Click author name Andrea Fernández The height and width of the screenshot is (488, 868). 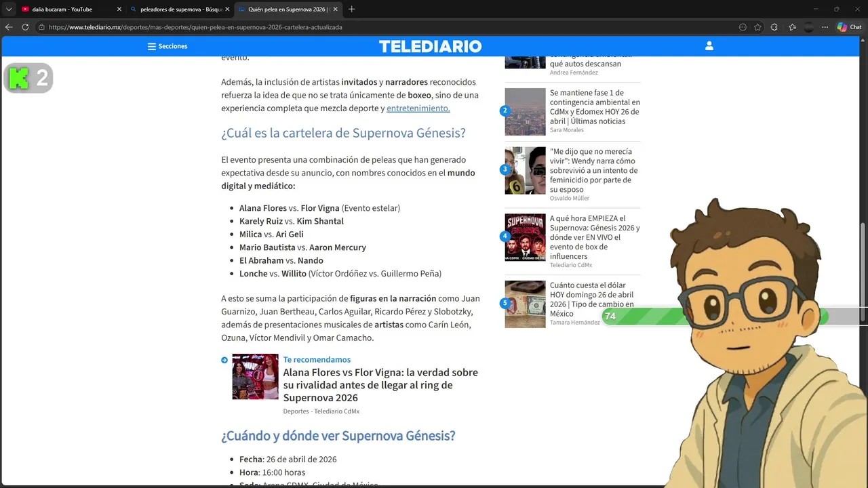click(574, 72)
